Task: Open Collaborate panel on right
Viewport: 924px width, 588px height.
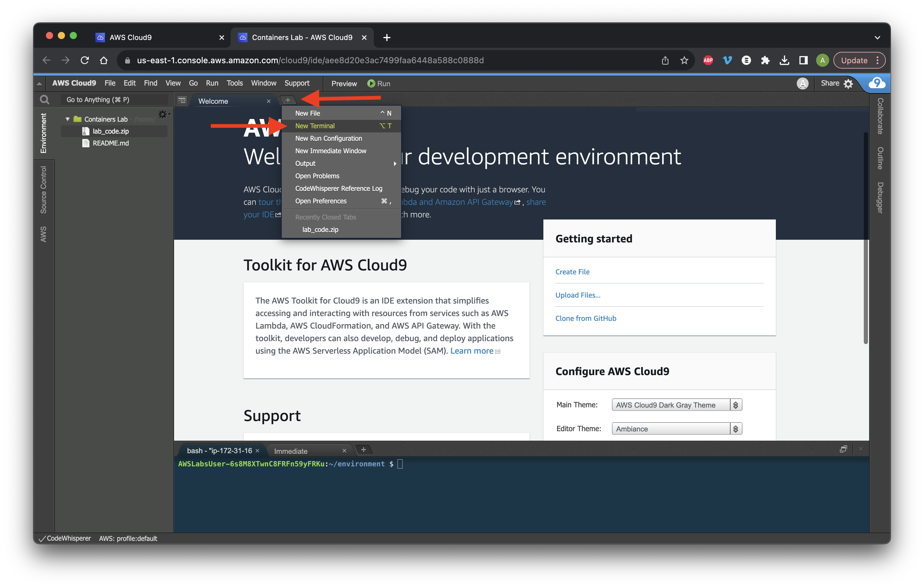Action: coord(880,116)
